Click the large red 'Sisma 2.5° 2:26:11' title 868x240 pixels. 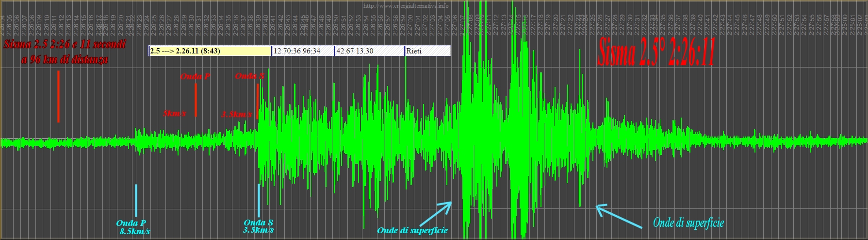click(656, 52)
